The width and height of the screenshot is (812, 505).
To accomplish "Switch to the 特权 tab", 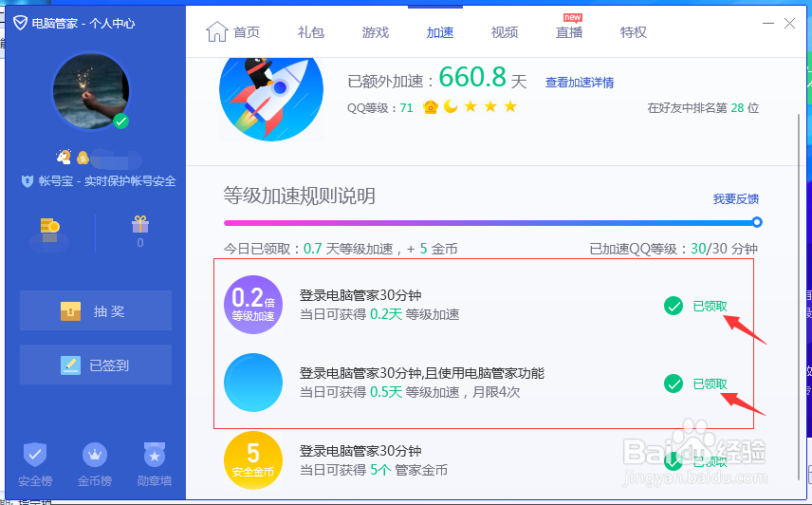I will [634, 32].
